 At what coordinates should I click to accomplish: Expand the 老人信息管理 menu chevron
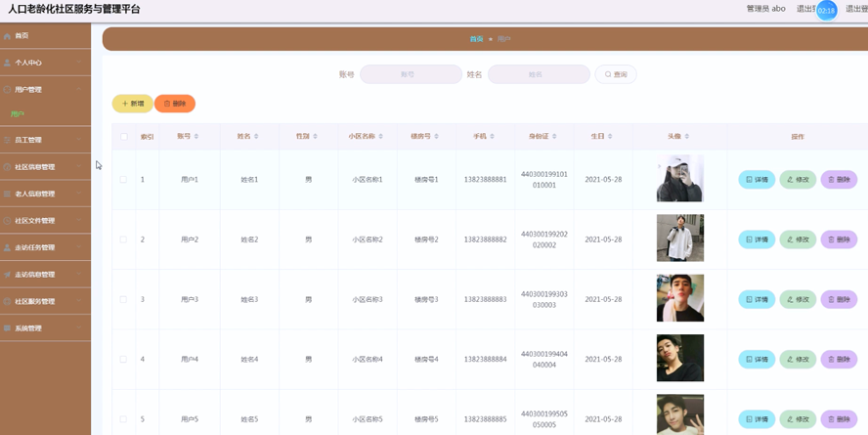point(79,194)
